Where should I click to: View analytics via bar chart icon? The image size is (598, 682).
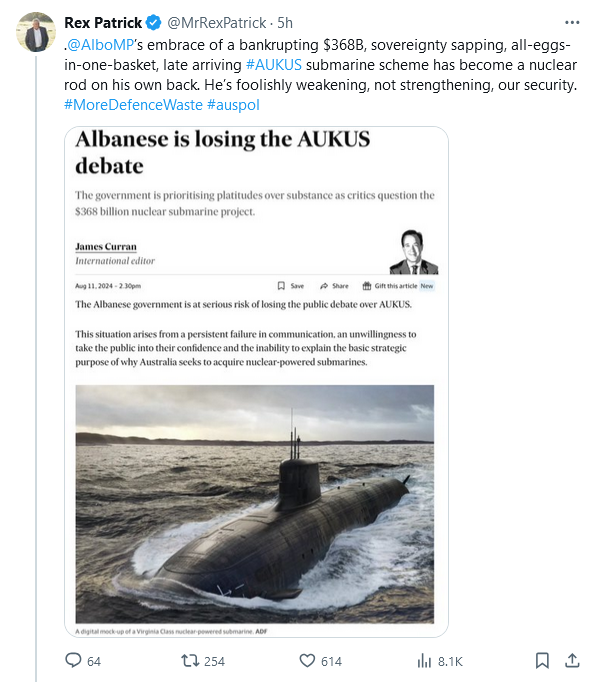point(424,661)
